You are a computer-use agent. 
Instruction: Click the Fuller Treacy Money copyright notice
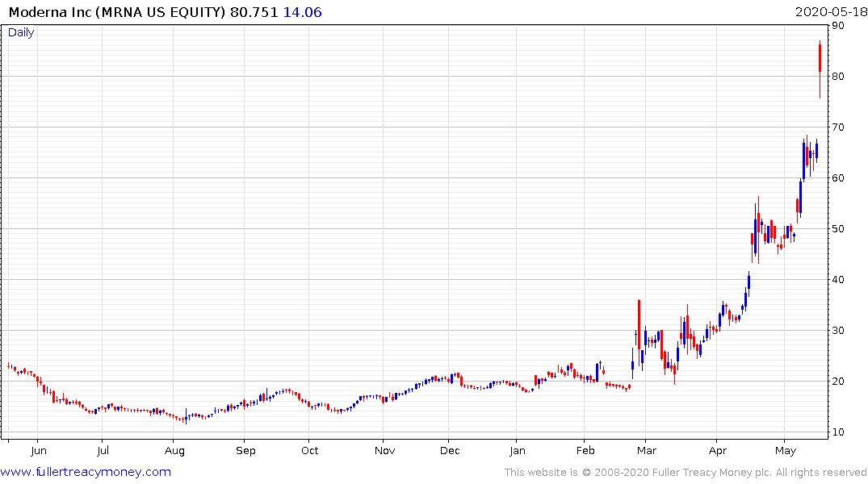(x=686, y=473)
